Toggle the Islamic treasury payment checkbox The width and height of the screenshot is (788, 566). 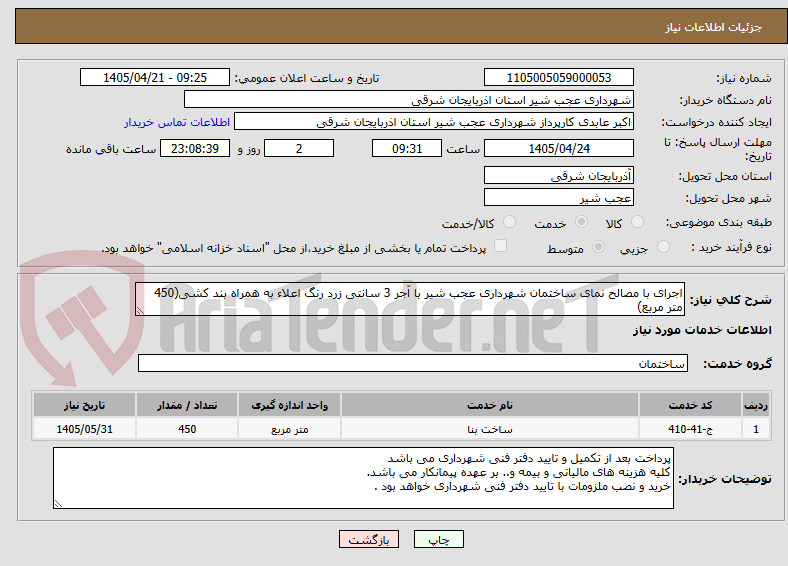tap(501, 246)
